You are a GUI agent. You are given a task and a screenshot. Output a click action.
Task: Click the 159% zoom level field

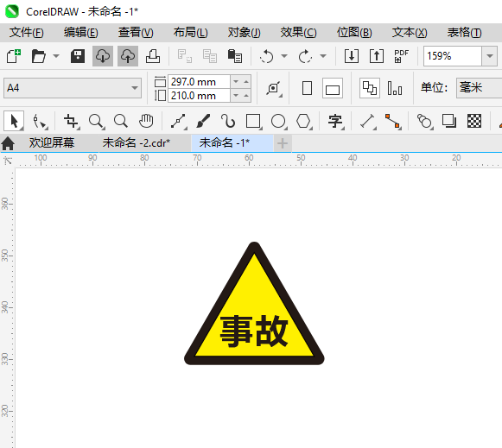point(453,56)
